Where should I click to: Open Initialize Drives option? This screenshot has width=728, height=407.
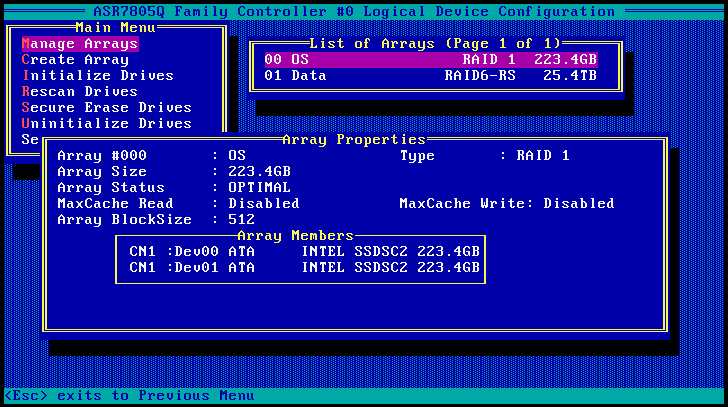(x=98, y=76)
